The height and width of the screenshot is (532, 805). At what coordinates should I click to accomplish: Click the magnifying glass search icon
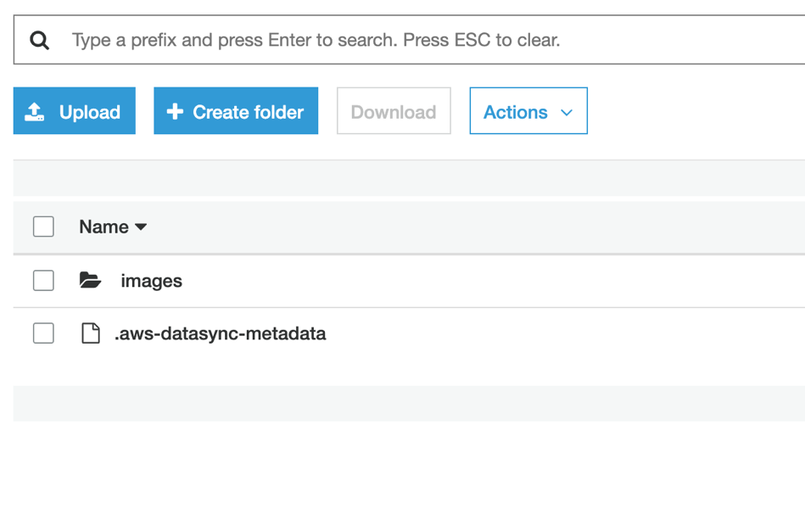[39, 40]
